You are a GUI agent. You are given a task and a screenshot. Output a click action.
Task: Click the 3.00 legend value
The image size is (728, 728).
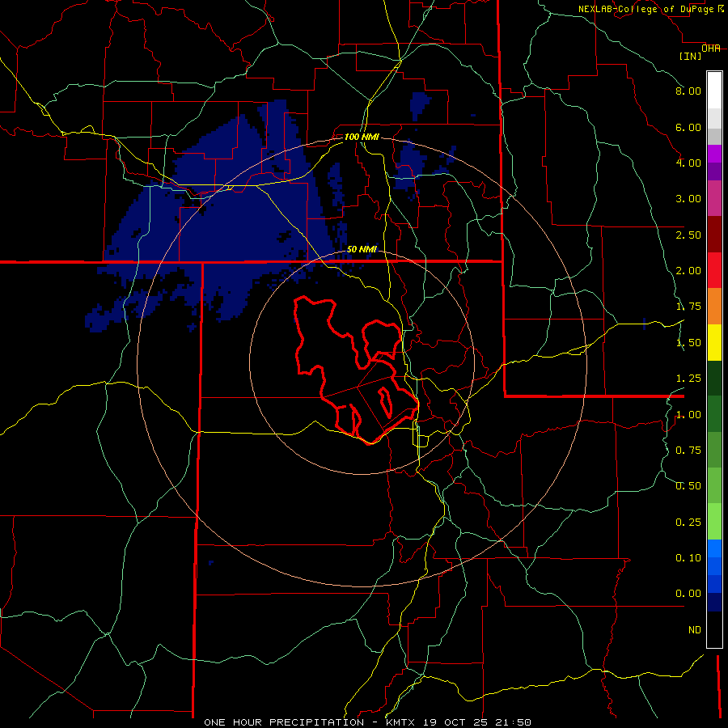tap(688, 199)
